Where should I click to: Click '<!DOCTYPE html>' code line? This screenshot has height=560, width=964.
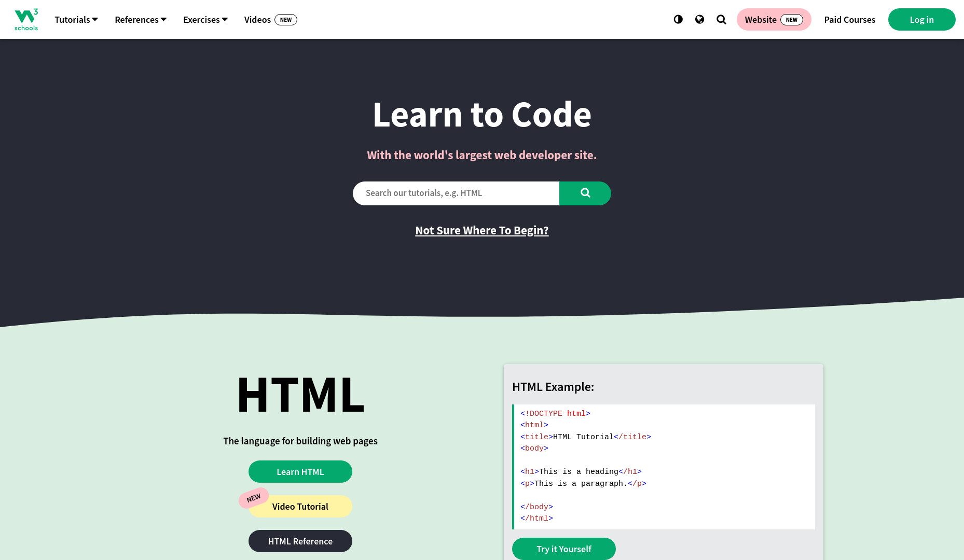555,413
